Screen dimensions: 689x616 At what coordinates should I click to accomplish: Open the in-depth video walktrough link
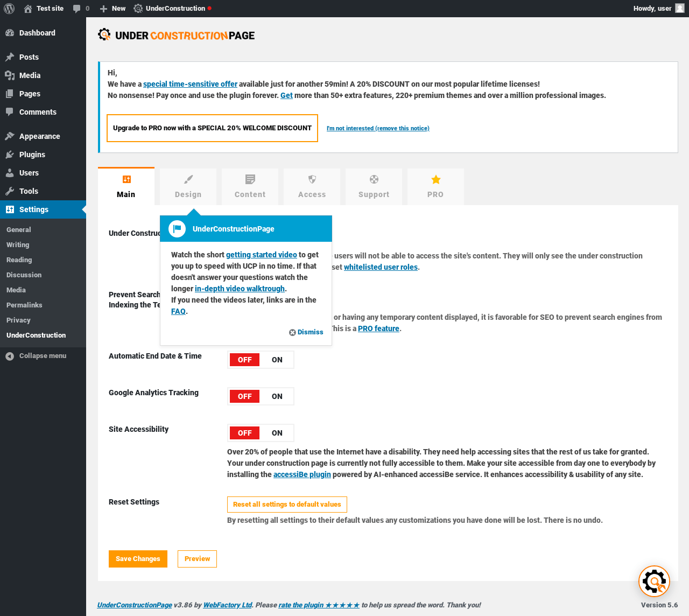(240, 289)
